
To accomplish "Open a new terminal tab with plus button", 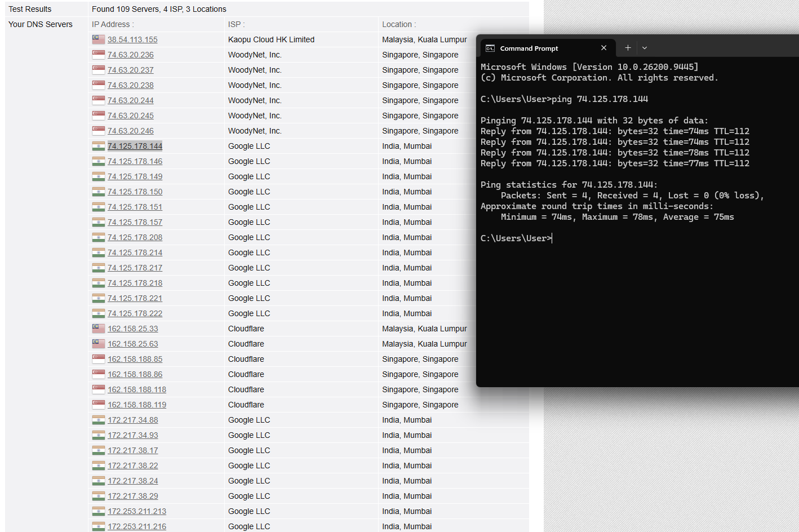I will click(628, 48).
